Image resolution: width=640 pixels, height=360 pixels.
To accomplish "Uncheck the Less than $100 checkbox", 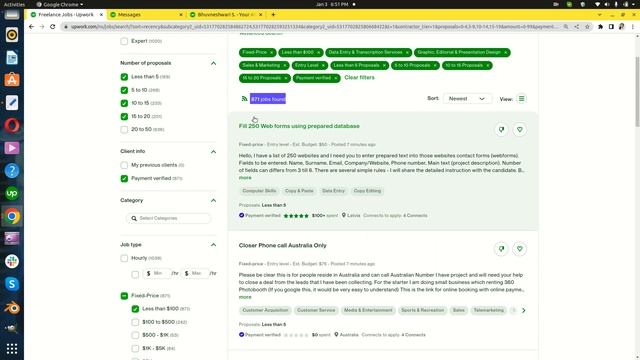I will point(136,309).
